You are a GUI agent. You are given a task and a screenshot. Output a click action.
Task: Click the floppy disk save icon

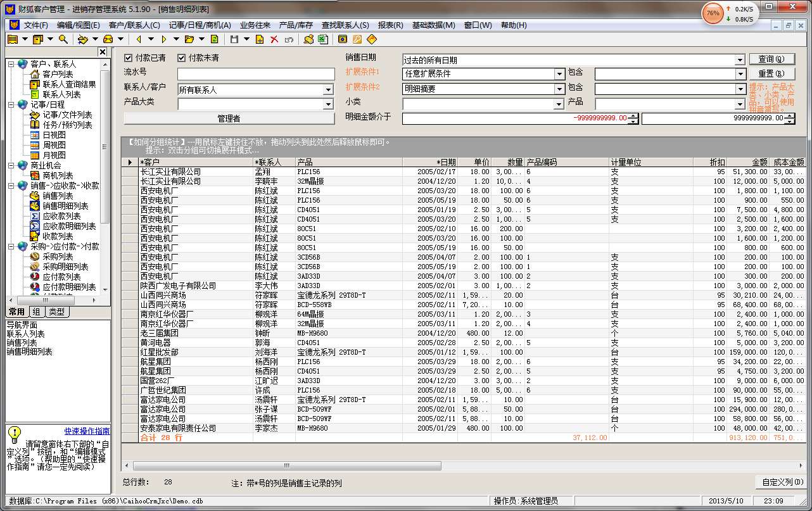(234, 39)
